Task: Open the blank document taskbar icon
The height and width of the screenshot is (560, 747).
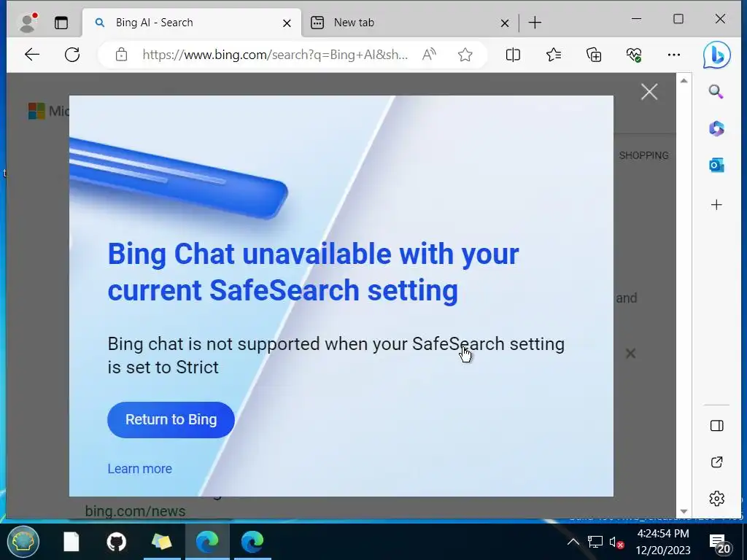Action: coord(71,542)
